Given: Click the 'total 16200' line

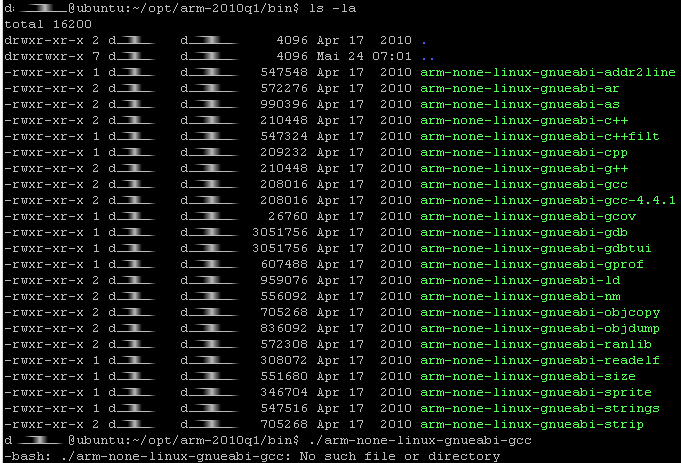Looking at the screenshot, I should pyautogui.click(x=48, y=24).
